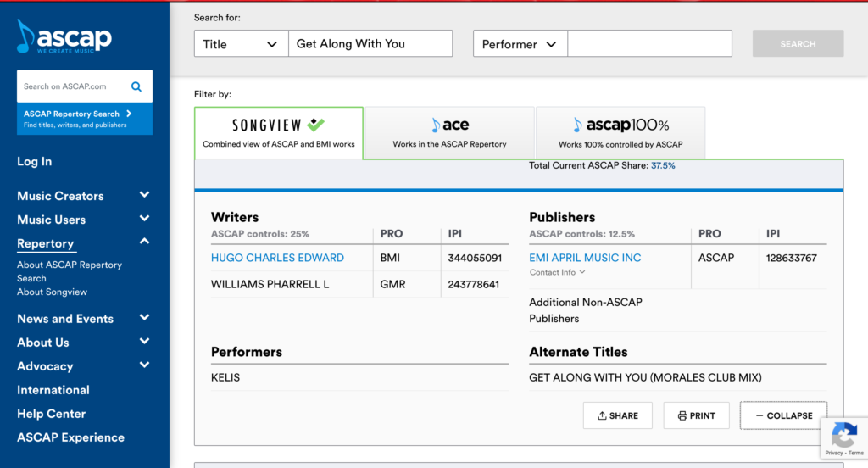Click GMR in writers PRO column
The width and height of the screenshot is (868, 468).
click(x=392, y=284)
